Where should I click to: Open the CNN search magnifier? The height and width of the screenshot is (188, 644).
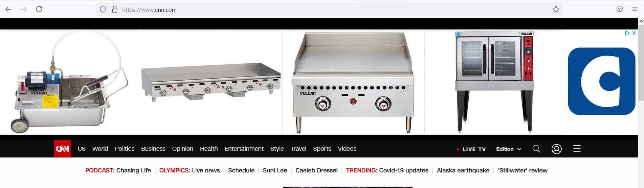click(x=536, y=149)
